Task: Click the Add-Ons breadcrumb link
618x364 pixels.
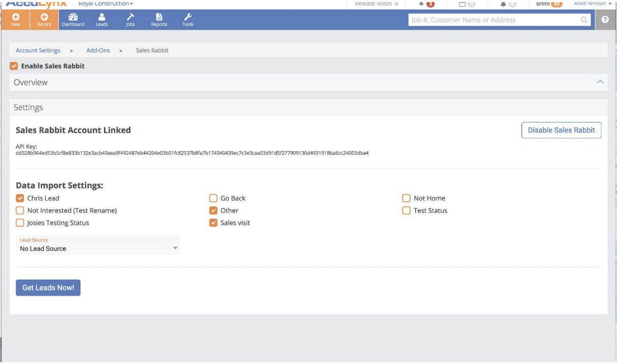Action: (x=98, y=50)
